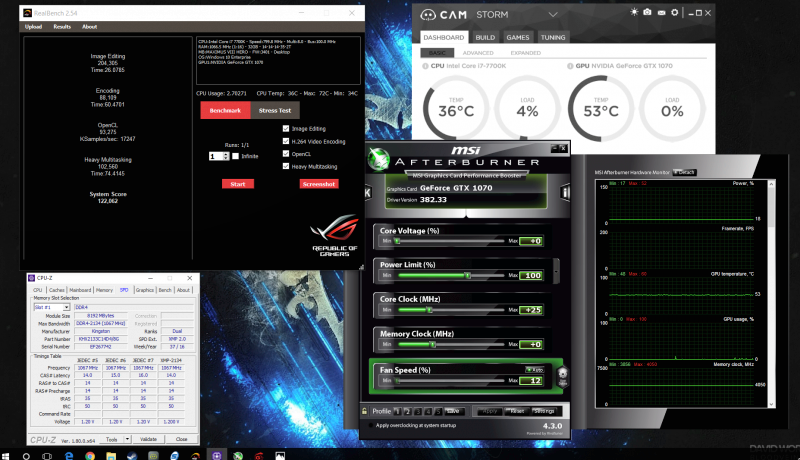Expand the Afterburner Power Limit side arrow

click(556, 270)
